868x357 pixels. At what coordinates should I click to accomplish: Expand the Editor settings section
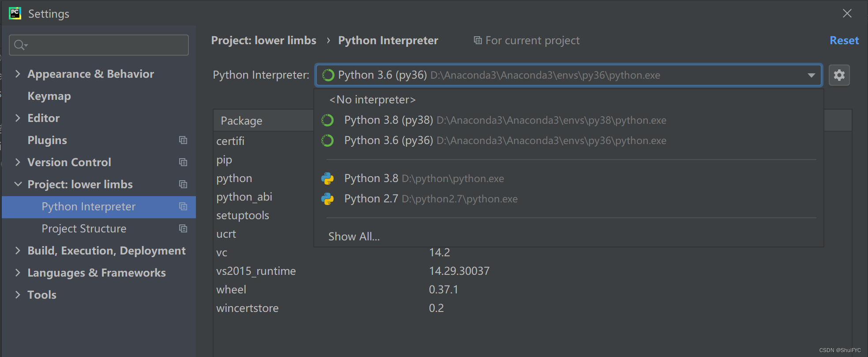(18, 118)
